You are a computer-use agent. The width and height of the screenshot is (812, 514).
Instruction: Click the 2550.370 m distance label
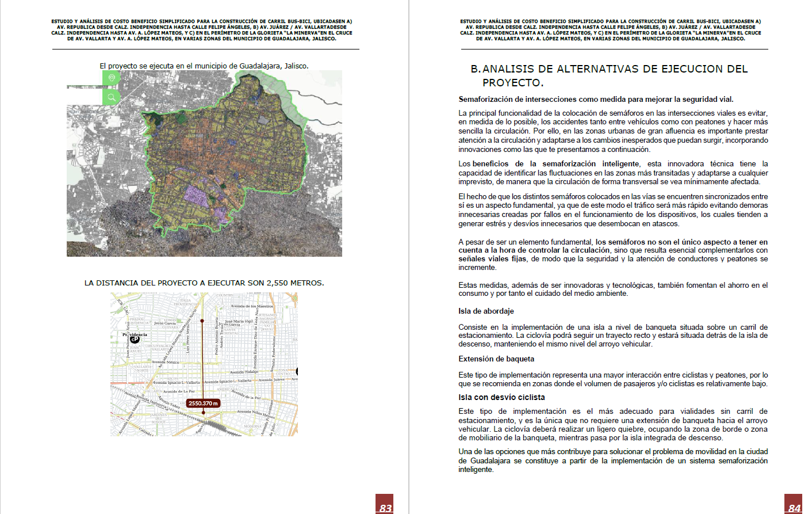coord(203,403)
